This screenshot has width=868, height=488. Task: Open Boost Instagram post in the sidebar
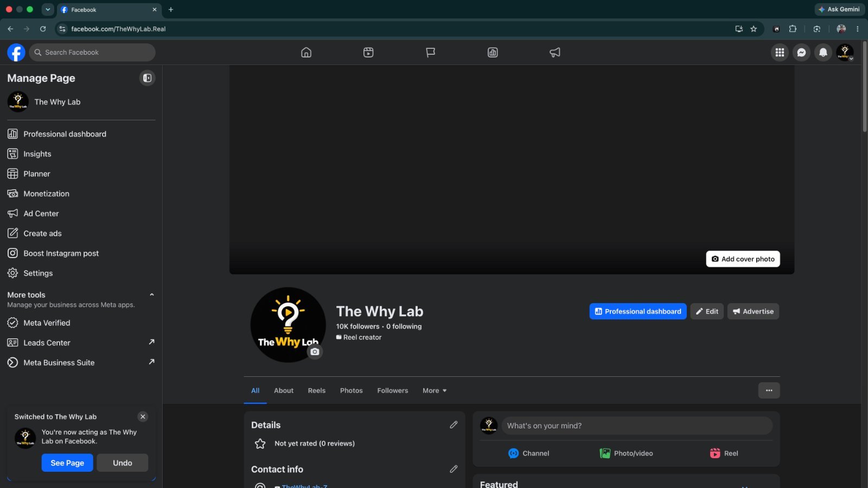pos(81,253)
